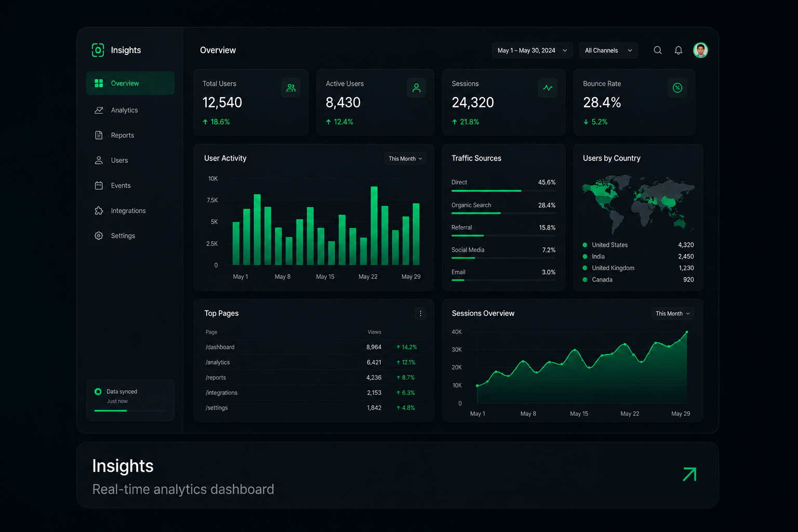
Task: Click the Settings gear icon in sidebar
Action: (x=99, y=236)
